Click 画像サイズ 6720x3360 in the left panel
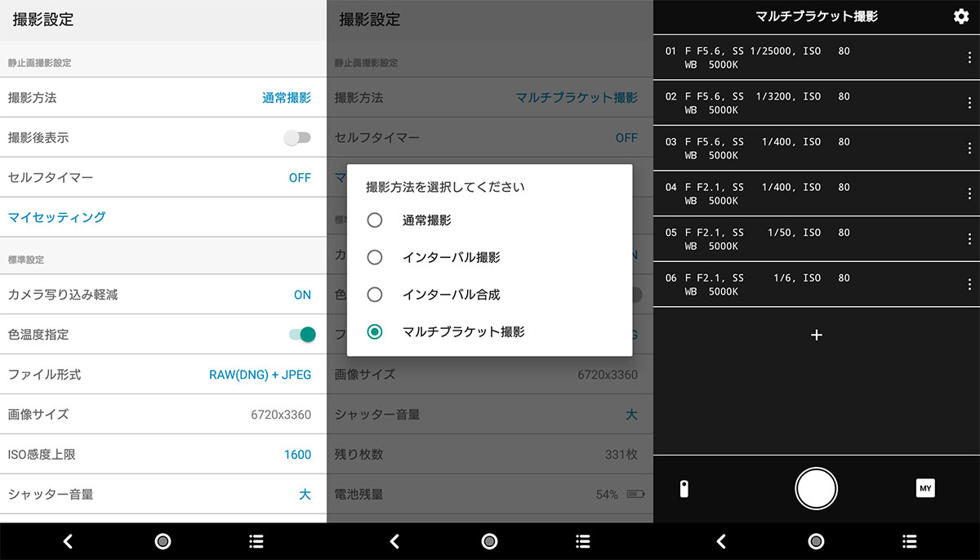Viewport: 980px width, 560px height. (163, 415)
